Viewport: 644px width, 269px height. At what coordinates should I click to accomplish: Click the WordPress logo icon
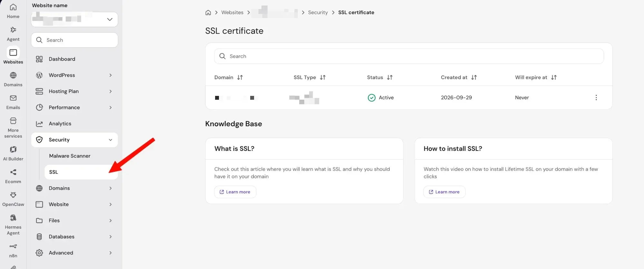click(39, 75)
